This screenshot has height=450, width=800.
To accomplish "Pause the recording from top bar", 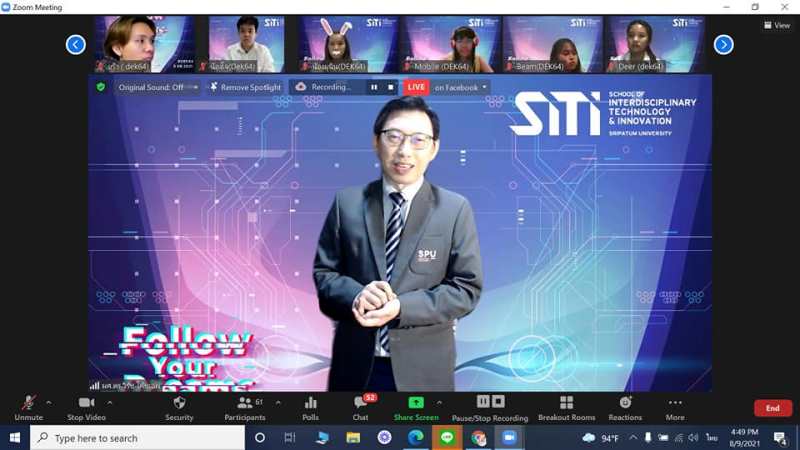I will coord(374,87).
